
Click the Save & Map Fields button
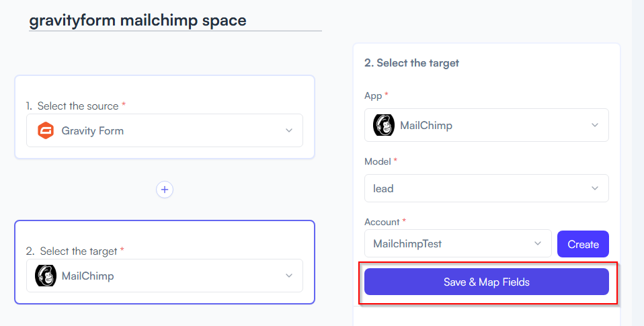pyautogui.click(x=486, y=282)
